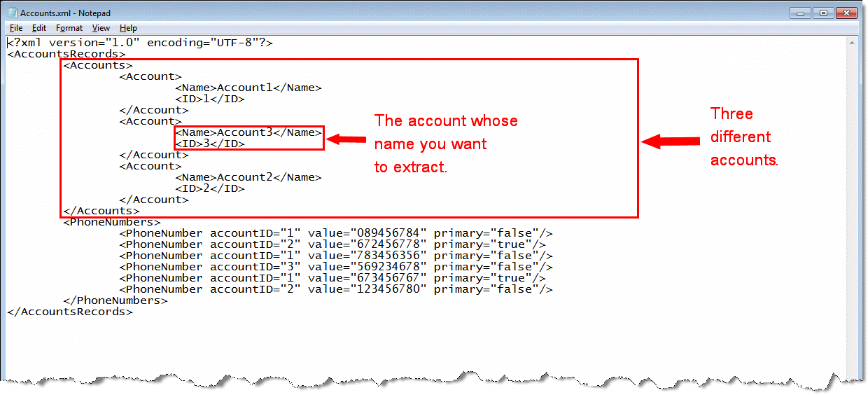This screenshot has height=395, width=868.
Task: Minimize the Notepad window
Action: pos(801,13)
